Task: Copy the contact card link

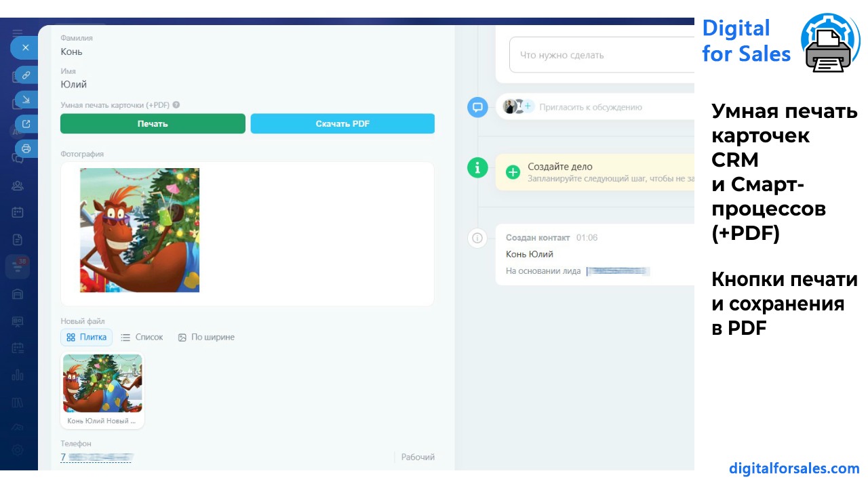Action: 26,75
